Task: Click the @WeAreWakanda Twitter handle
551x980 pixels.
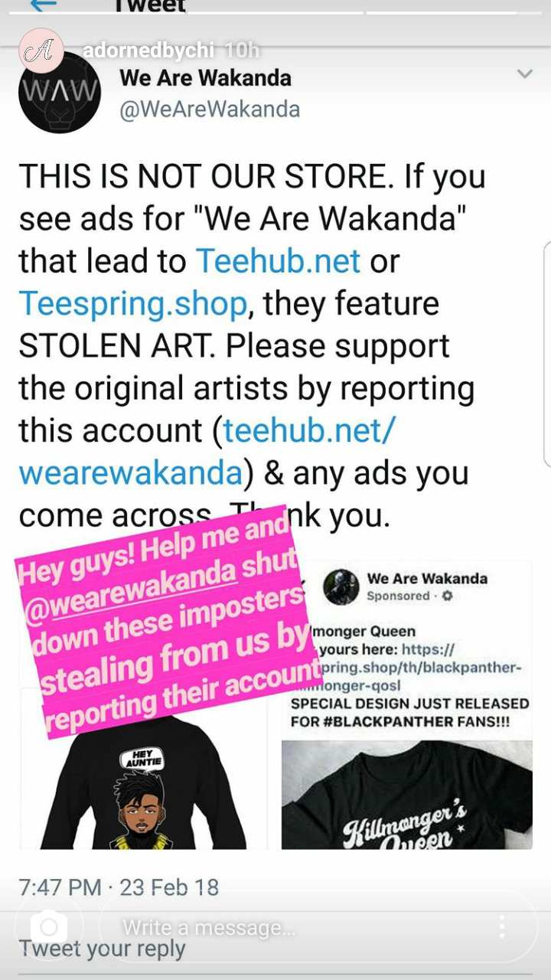Action: [210, 109]
